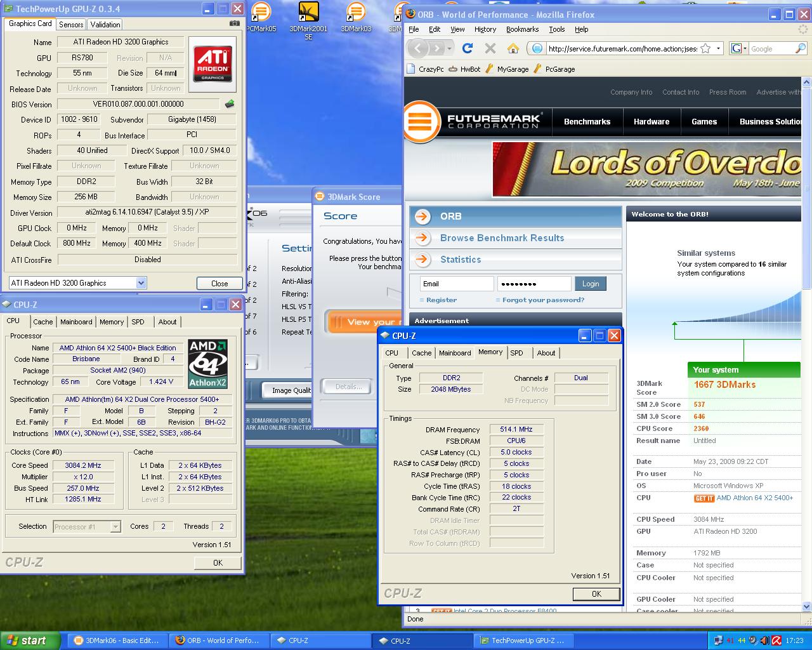Click Forgot your password link
This screenshot has width=812, height=650.
tap(543, 300)
